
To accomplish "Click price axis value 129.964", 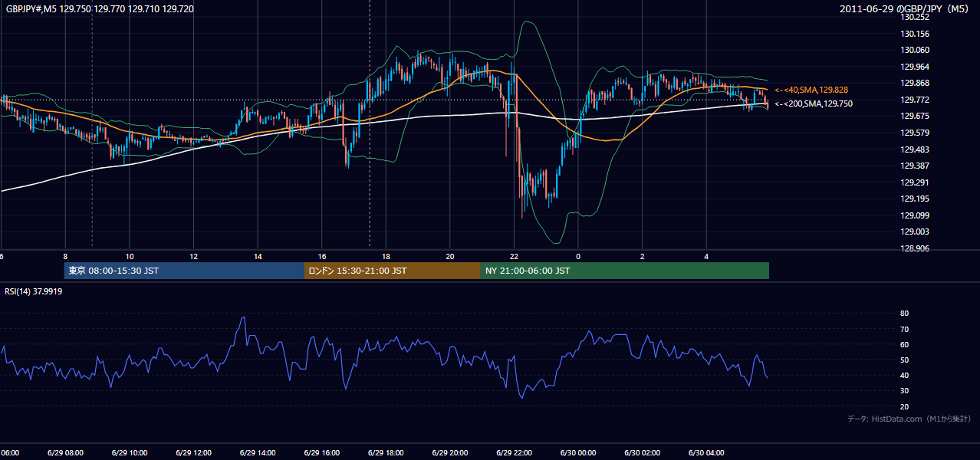I will coord(916,67).
